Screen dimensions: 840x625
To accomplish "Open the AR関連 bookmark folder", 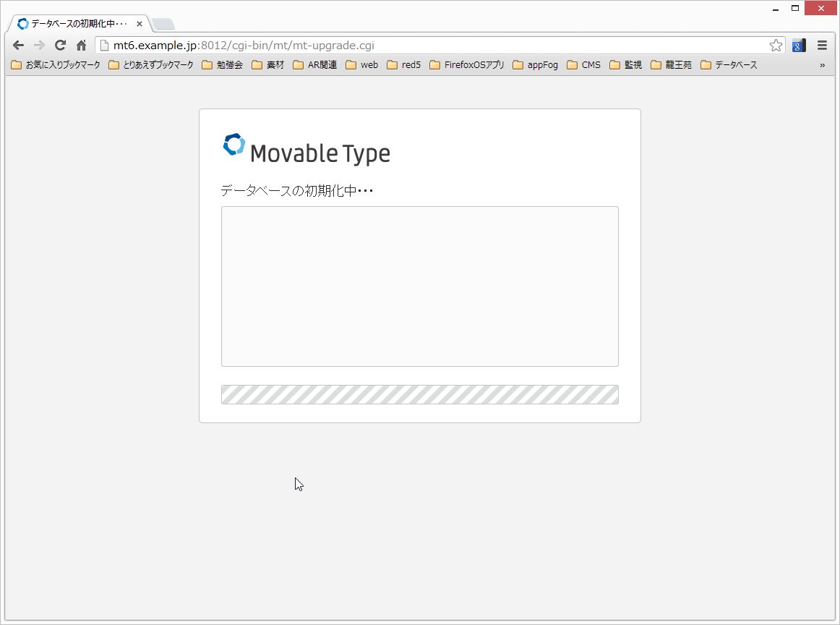I will tap(315, 65).
